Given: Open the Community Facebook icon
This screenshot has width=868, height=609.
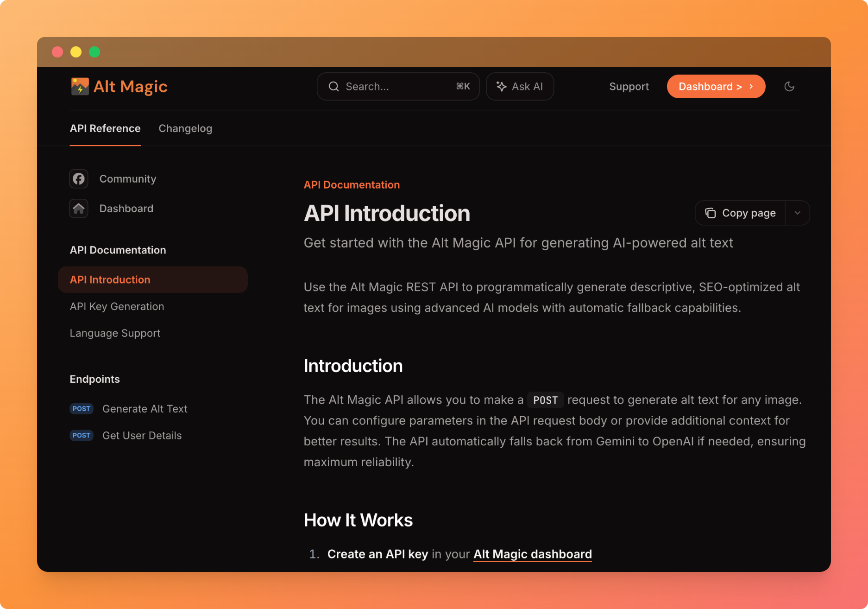Looking at the screenshot, I should click(79, 179).
